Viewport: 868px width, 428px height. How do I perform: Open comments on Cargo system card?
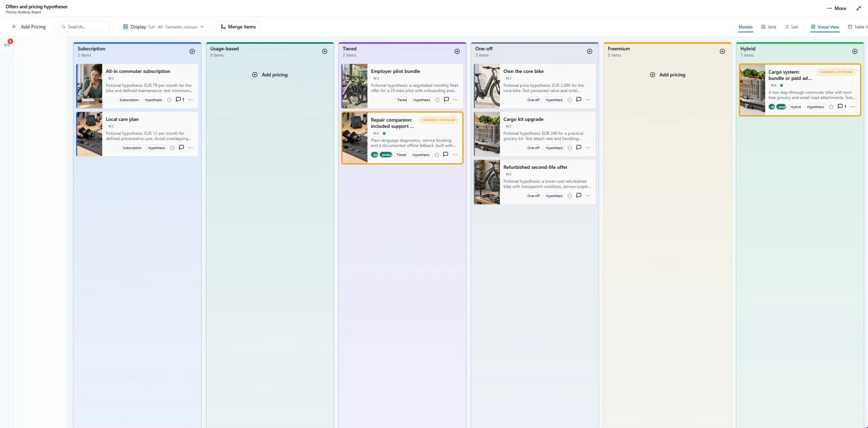click(x=842, y=107)
